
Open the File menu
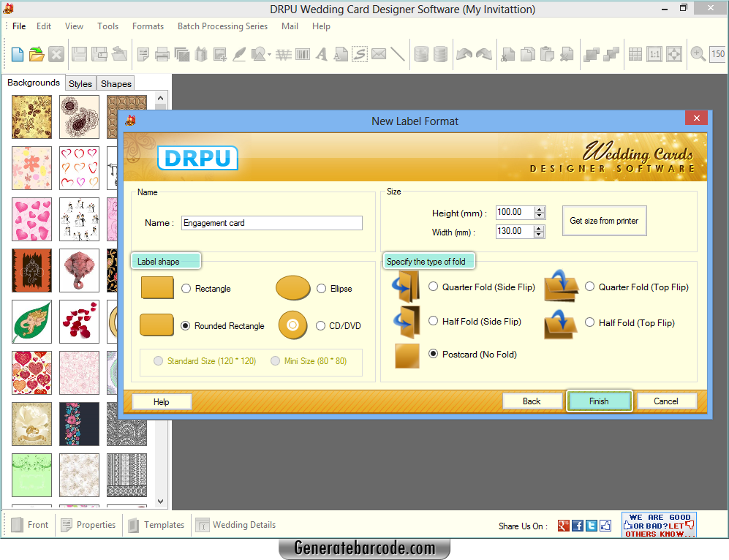[x=19, y=26]
